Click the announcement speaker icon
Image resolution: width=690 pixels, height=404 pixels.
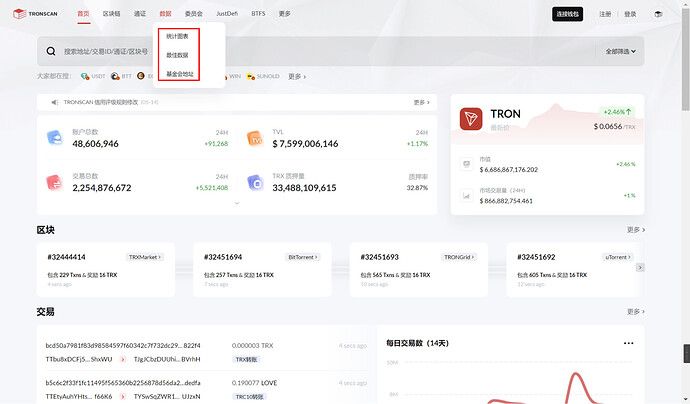[x=55, y=102]
